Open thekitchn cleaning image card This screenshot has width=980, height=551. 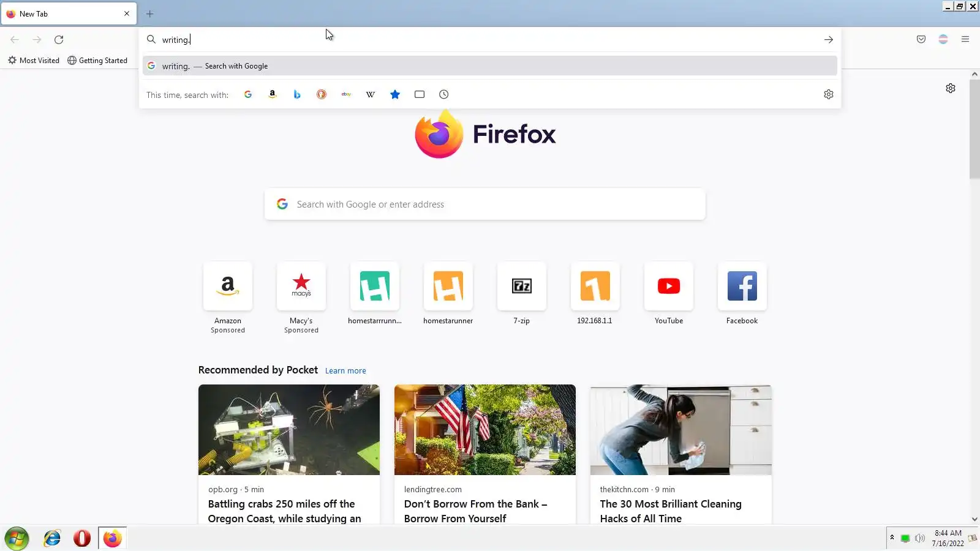[x=681, y=430]
